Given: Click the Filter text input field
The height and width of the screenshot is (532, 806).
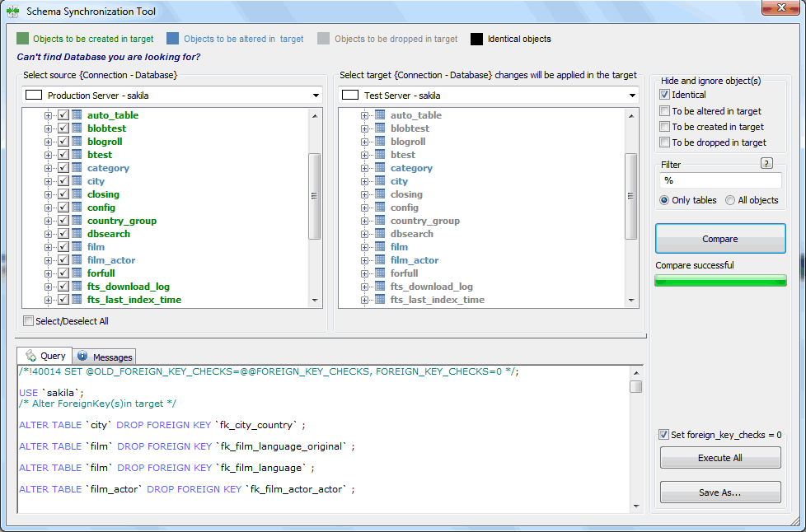Looking at the screenshot, I should tap(720, 180).
